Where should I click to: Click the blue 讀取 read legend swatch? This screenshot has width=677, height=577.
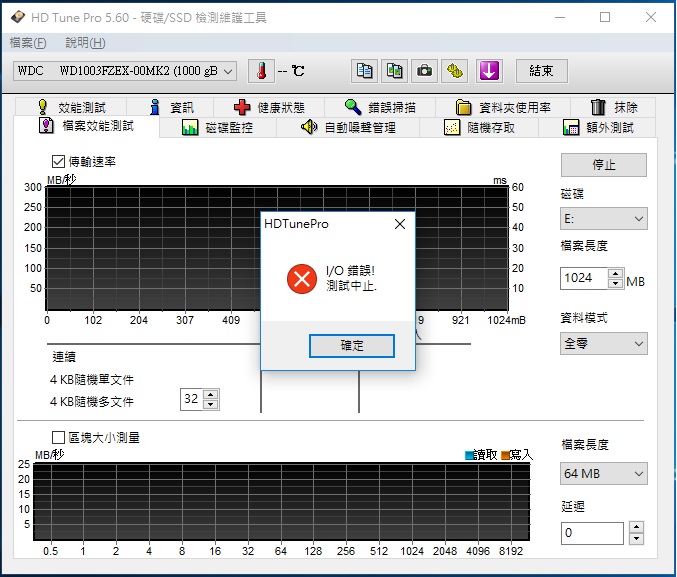click(469, 455)
